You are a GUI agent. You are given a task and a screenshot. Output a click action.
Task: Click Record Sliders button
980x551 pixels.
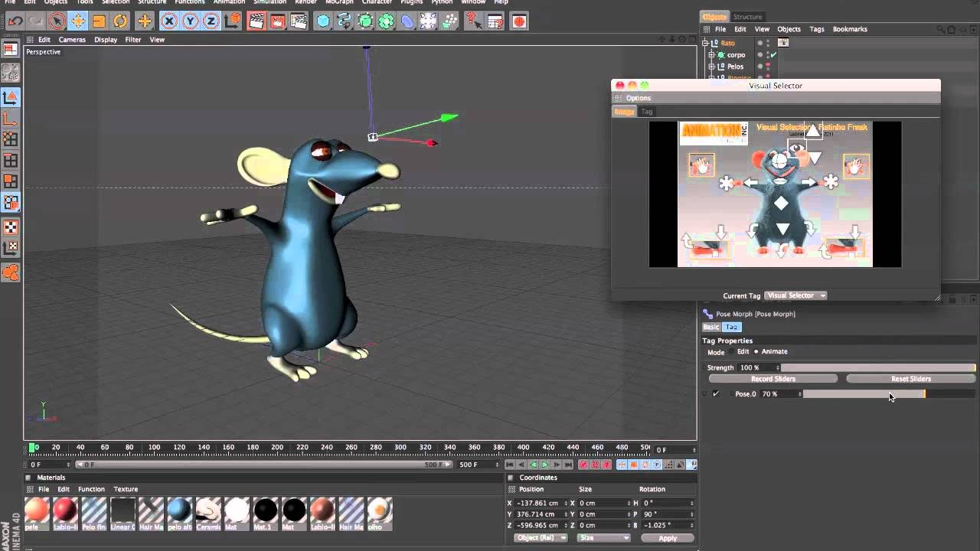(773, 379)
